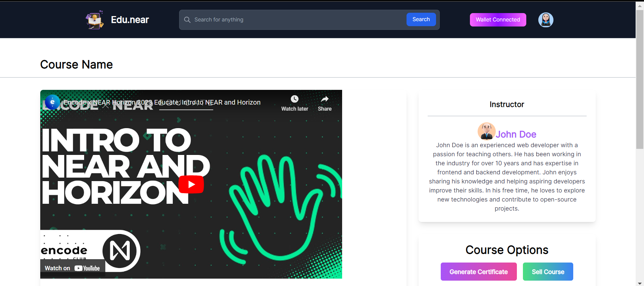Click the page scrollbar thumb
Image resolution: width=644 pixels, height=286 pixels.
(x=640, y=79)
